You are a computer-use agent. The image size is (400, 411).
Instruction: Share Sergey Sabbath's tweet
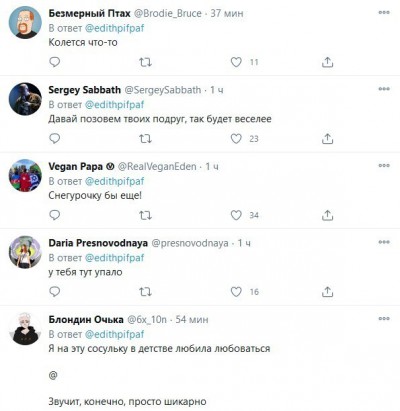point(327,139)
